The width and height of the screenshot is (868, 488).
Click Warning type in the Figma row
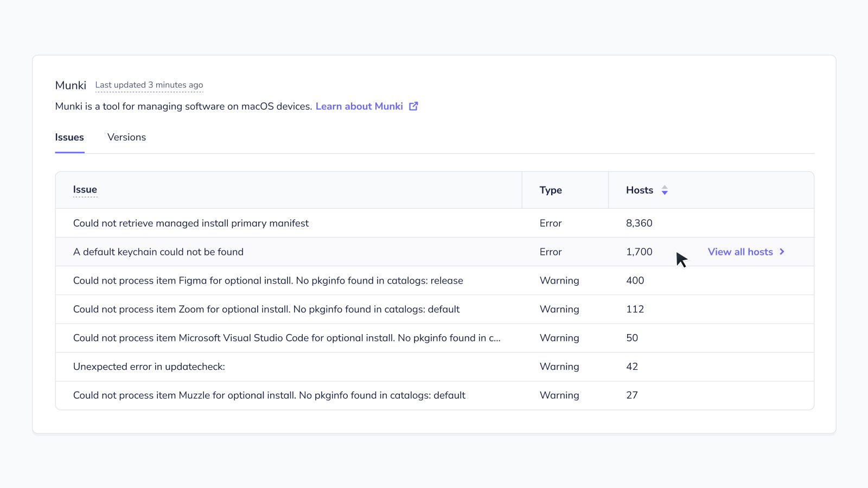coord(559,280)
